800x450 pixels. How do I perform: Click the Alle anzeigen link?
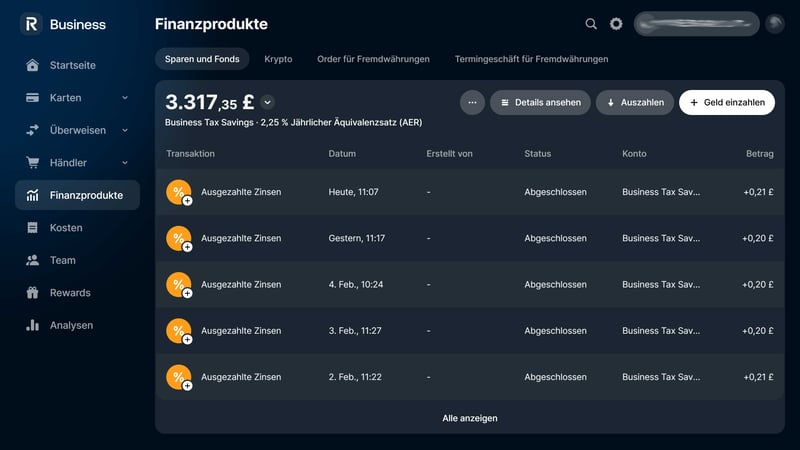coord(469,418)
